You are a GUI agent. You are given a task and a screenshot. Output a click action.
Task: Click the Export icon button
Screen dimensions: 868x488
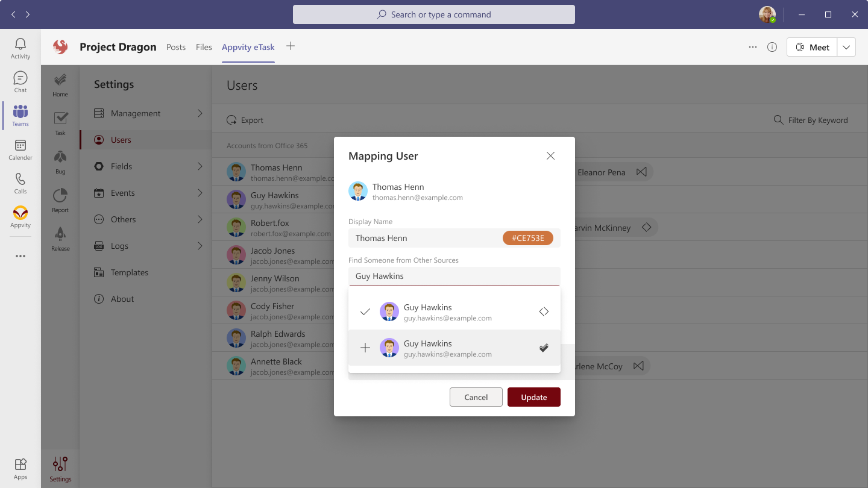231,120
